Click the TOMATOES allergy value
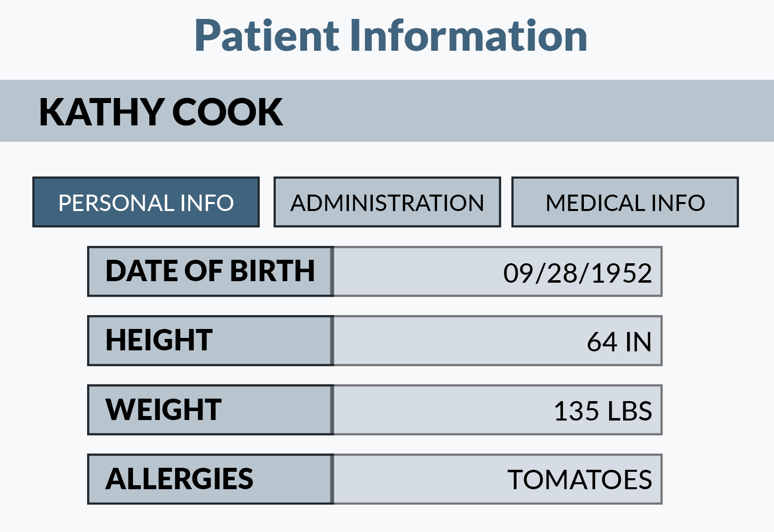Image resolution: width=774 pixels, height=532 pixels. [579, 480]
